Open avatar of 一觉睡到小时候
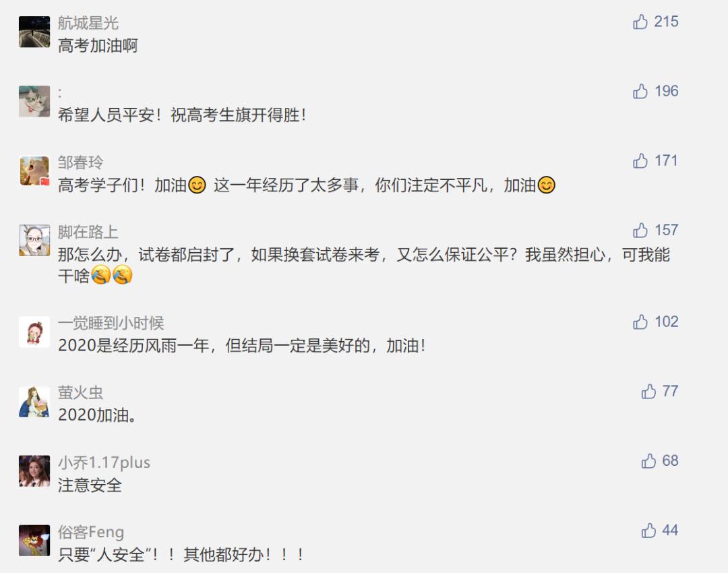This screenshot has height=573, width=728. [x=34, y=332]
